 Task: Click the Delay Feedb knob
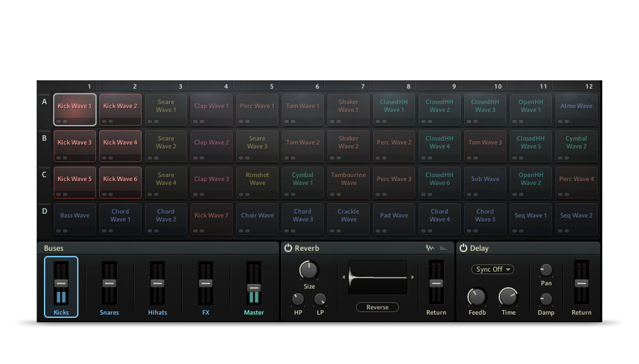[x=477, y=297]
